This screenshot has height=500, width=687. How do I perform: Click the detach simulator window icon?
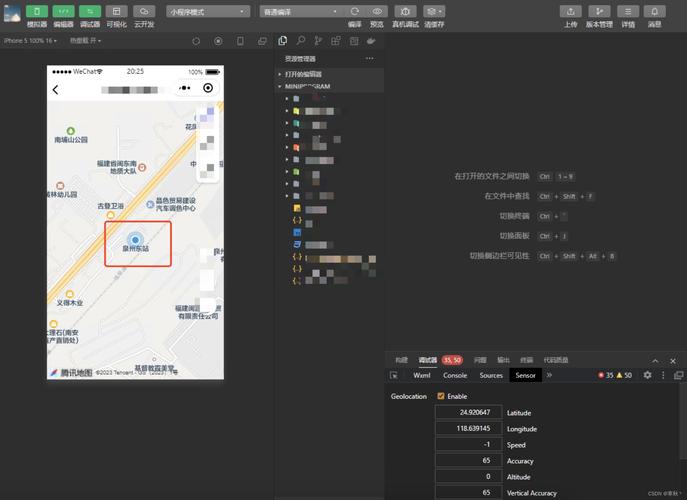click(x=262, y=41)
